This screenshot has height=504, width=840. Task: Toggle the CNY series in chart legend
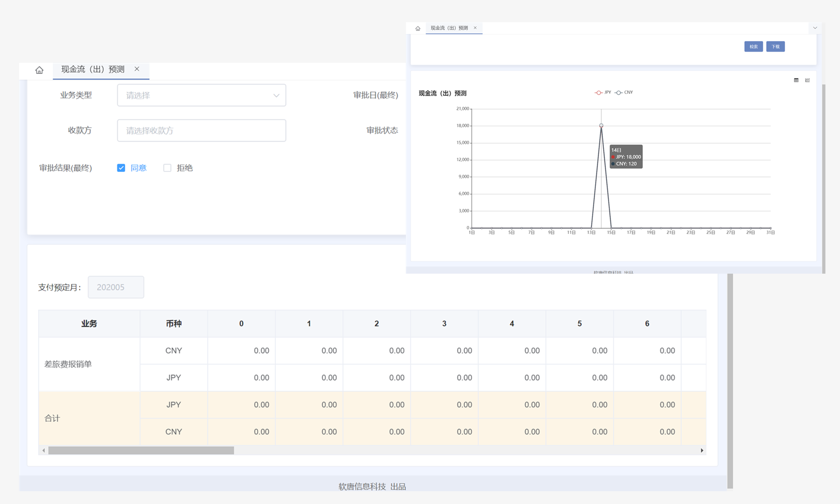624,92
